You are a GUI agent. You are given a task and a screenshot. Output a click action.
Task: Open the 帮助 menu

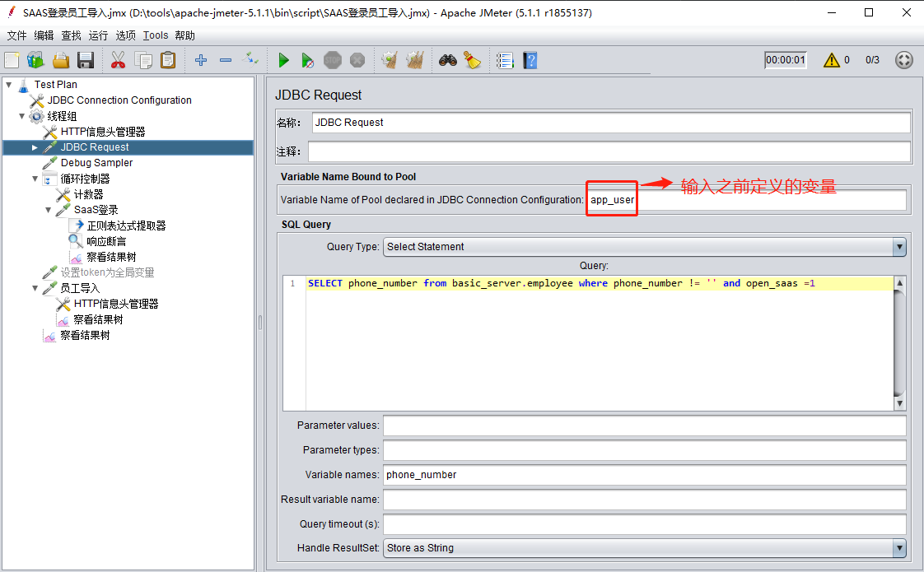(185, 35)
